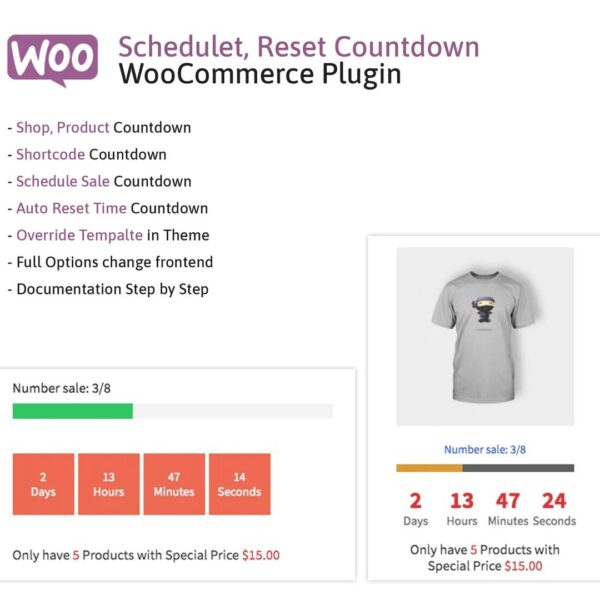Select the red 47 Minutes countdown box
Image resolution: width=600 pixels, height=600 pixels.
(174, 484)
